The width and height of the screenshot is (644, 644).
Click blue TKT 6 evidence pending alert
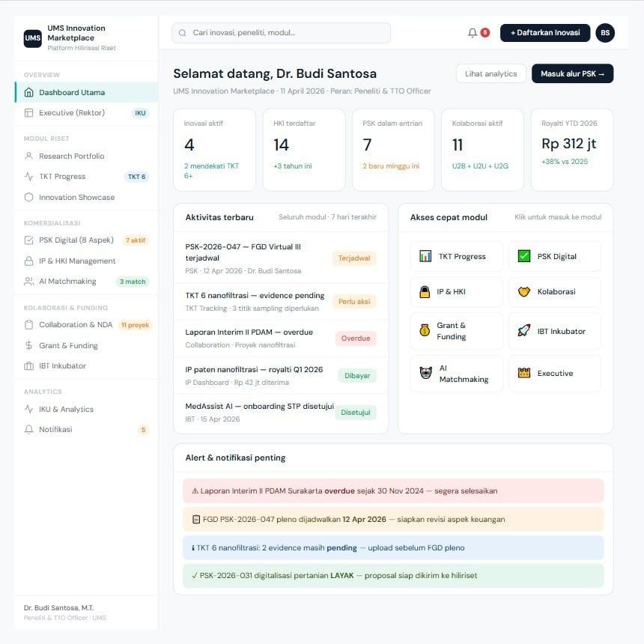click(x=393, y=547)
